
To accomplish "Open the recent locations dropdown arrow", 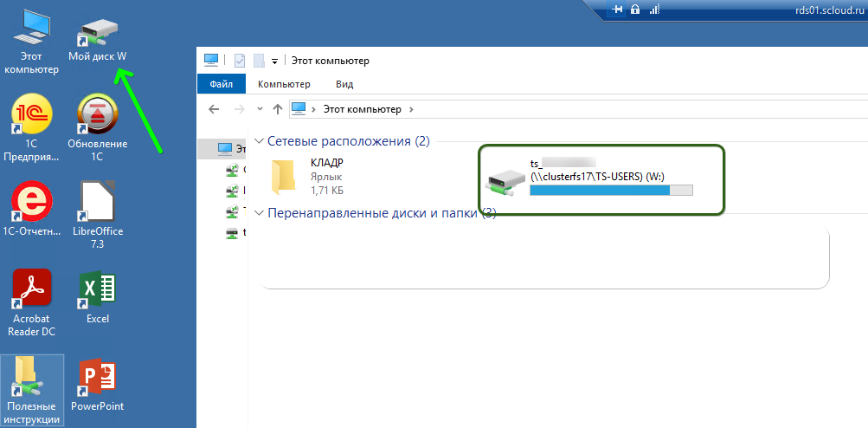I will [x=260, y=109].
